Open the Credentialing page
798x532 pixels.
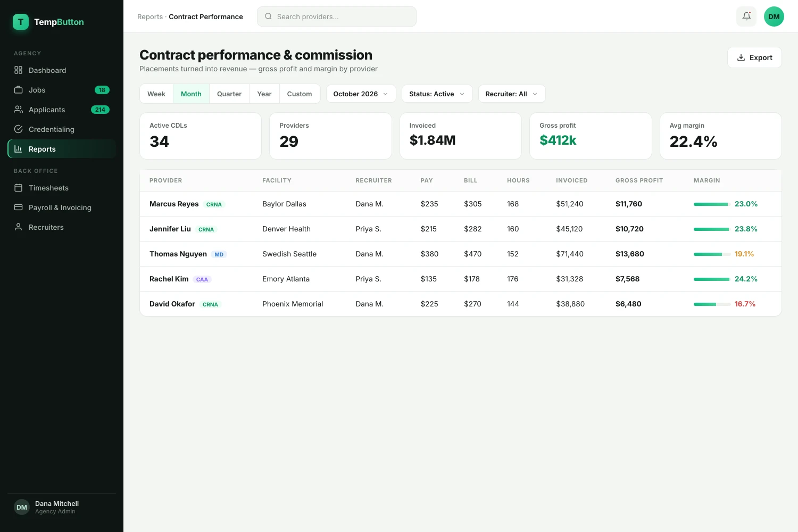[62, 129]
